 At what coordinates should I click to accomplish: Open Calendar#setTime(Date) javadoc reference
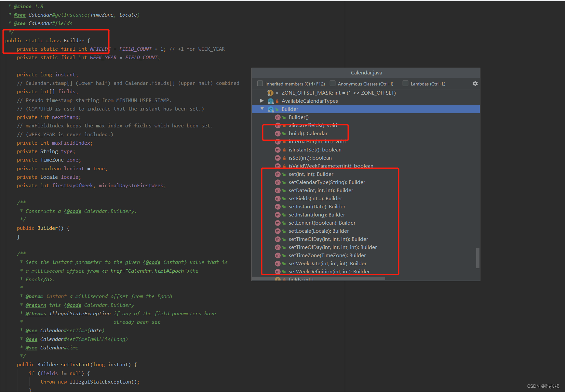(x=72, y=331)
